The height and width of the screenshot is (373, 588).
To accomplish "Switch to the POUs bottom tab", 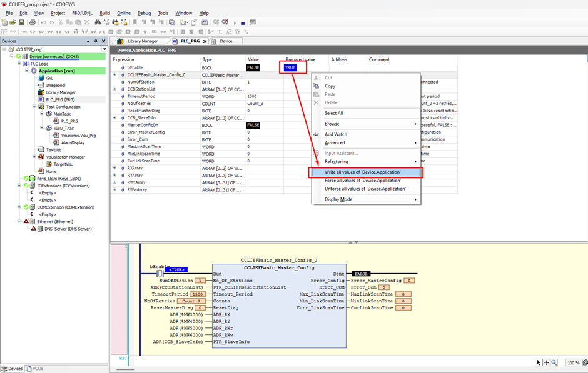I will [34, 369].
